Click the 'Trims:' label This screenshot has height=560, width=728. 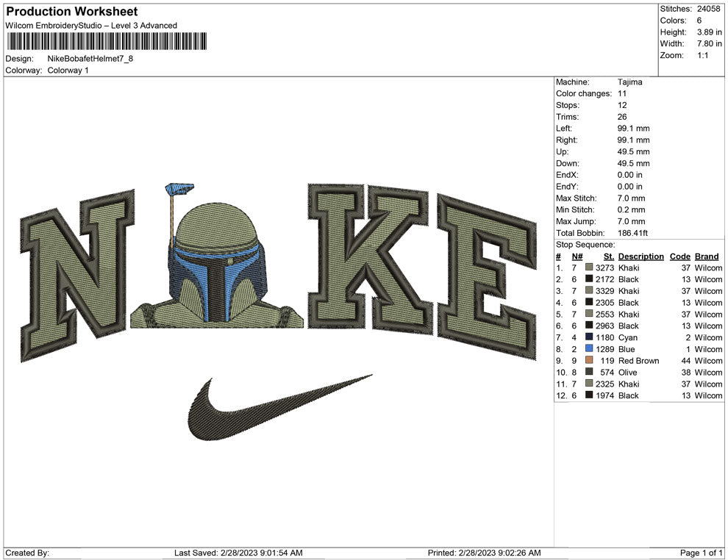[568, 117]
